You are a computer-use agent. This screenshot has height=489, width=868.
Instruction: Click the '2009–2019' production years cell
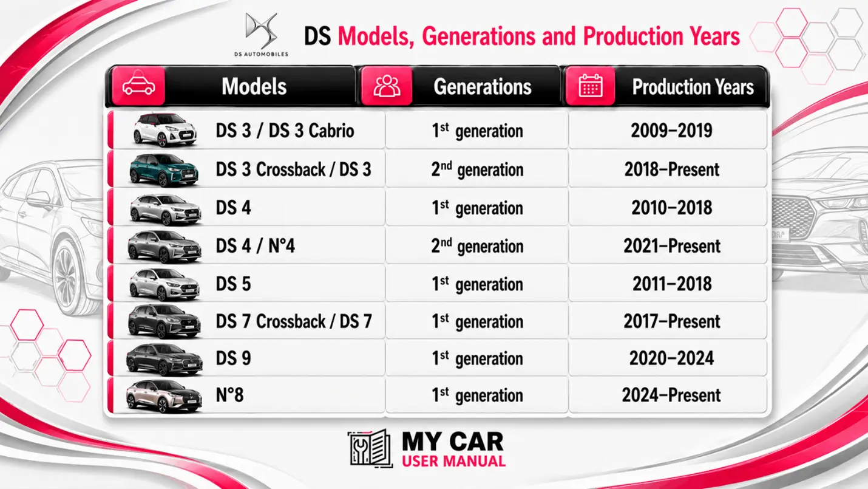coord(668,130)
